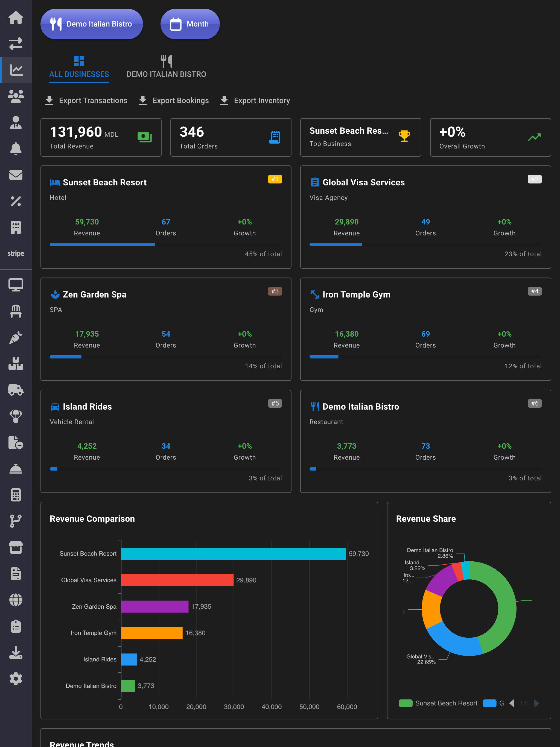Click the #1 rank badge
The height and width of the screenshot is (747, 560).
coord(275,179)
